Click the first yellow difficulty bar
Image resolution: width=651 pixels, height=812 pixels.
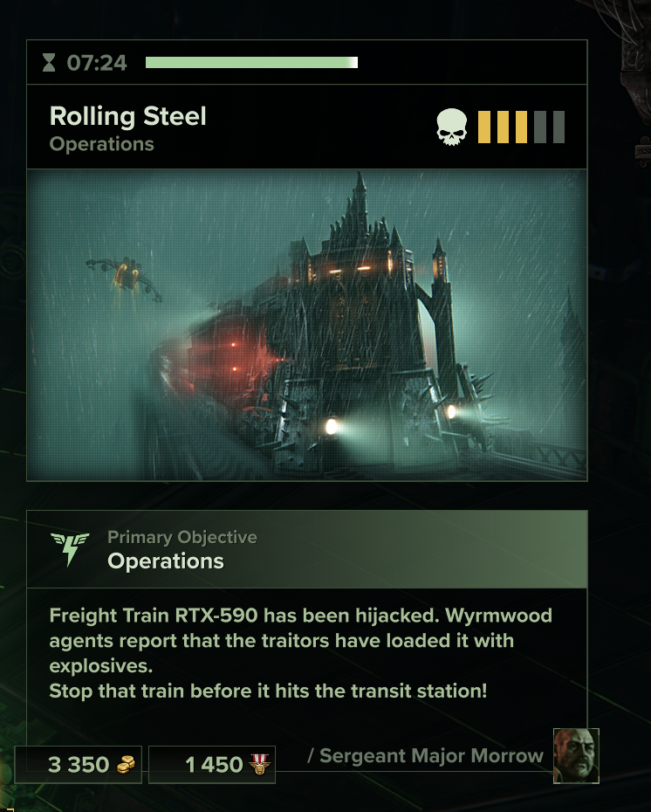pyautogui.click(x=483, y=127)
